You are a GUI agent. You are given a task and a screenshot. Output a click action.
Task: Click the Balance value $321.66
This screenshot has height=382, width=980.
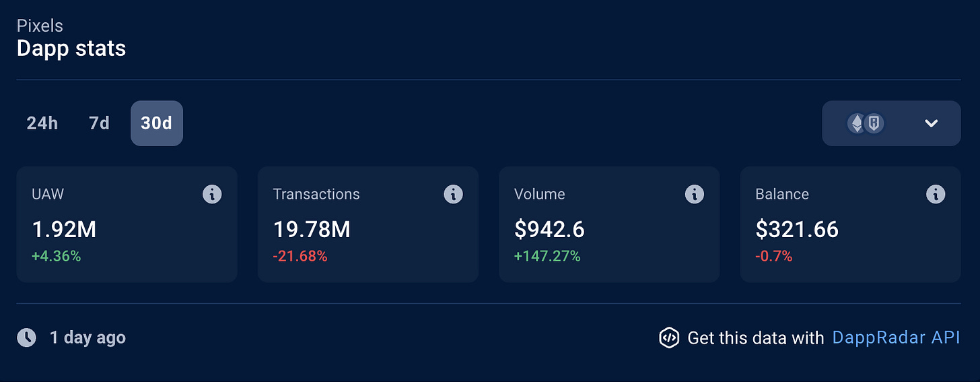click(797, 230)
